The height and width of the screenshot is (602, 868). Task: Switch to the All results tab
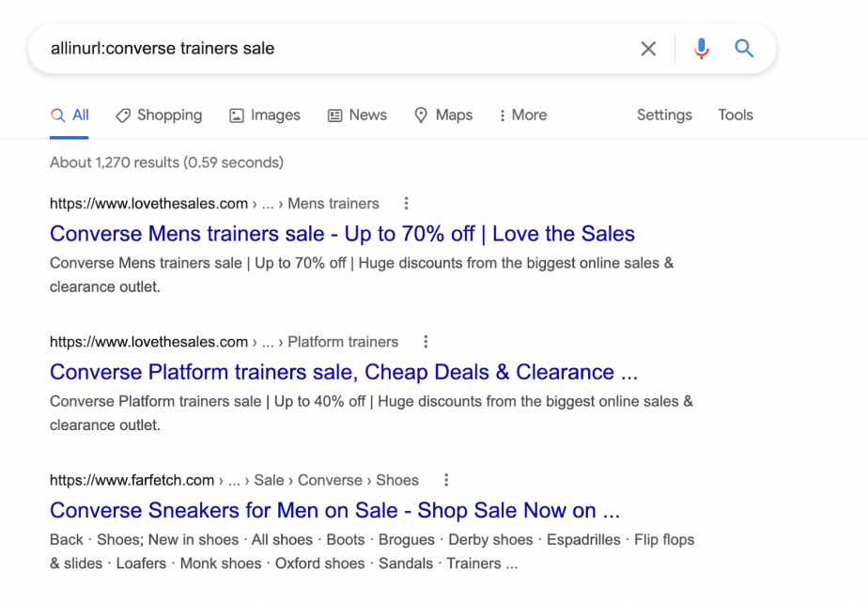click(x=70, y=116)
